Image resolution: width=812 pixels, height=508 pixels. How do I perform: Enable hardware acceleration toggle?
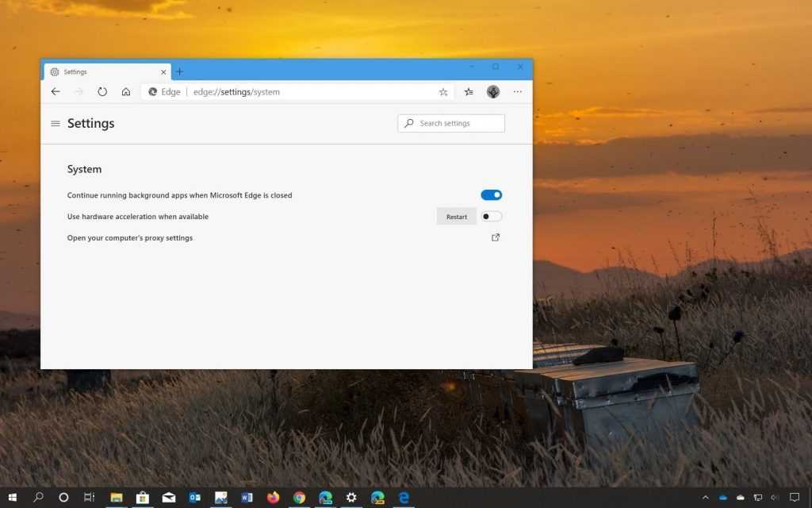492,217
